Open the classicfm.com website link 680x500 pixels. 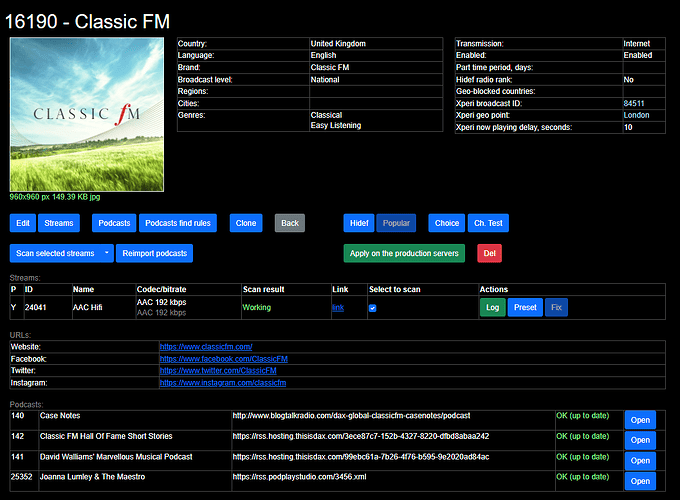(x=206, y=347)
